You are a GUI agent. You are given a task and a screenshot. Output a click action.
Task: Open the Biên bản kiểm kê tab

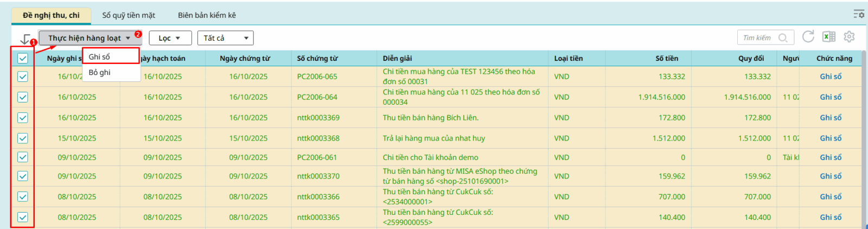[207, 15]
